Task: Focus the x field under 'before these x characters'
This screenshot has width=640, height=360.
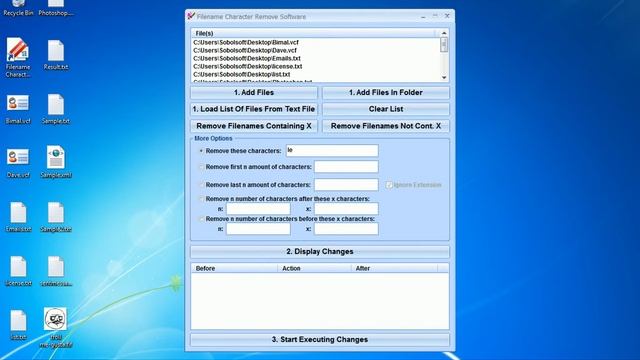Action: (346, 229)
